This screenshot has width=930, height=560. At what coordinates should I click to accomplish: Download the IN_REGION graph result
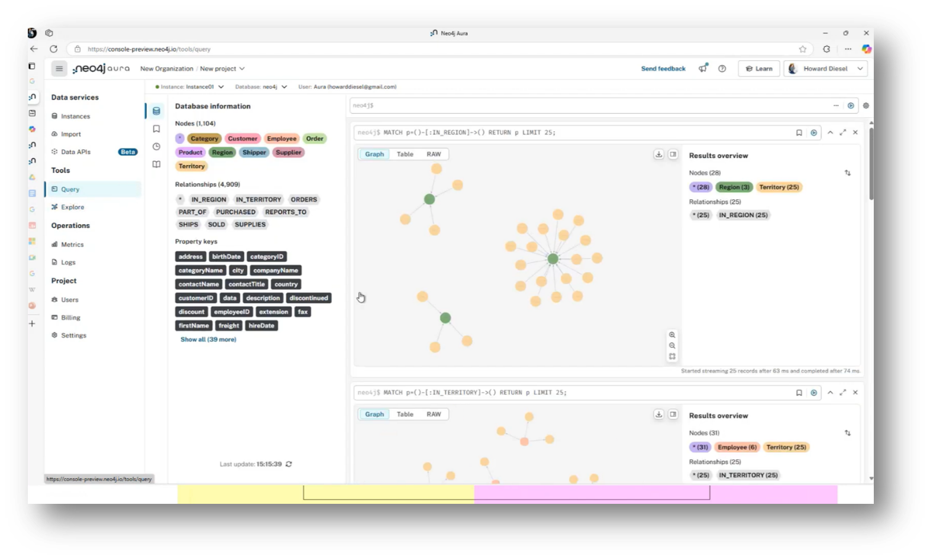pos(658,154)
